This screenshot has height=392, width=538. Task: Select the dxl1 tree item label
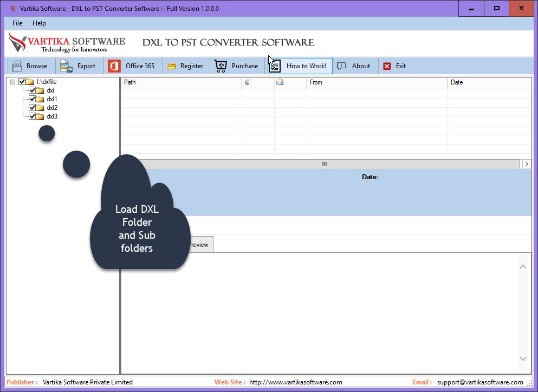52,99
